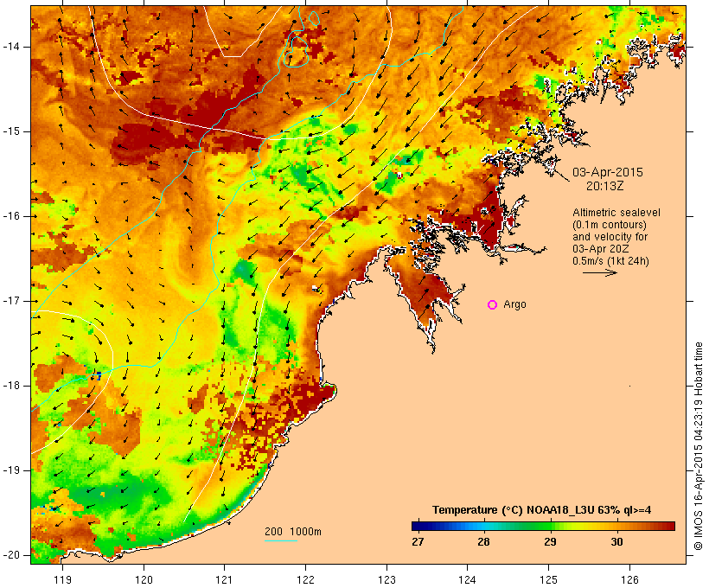This screenshot has height=588, width=709.
Task: Click the 'and velocity for' caption line
Action: tap(610, 237)
